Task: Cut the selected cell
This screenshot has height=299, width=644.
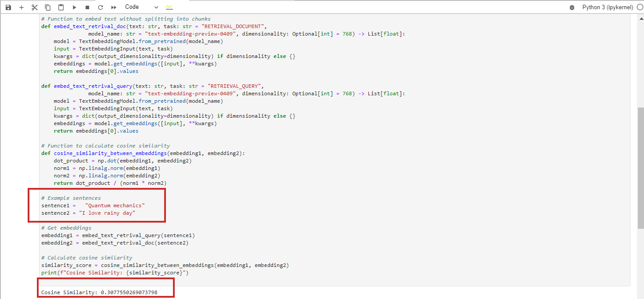Action: point(34,7)
